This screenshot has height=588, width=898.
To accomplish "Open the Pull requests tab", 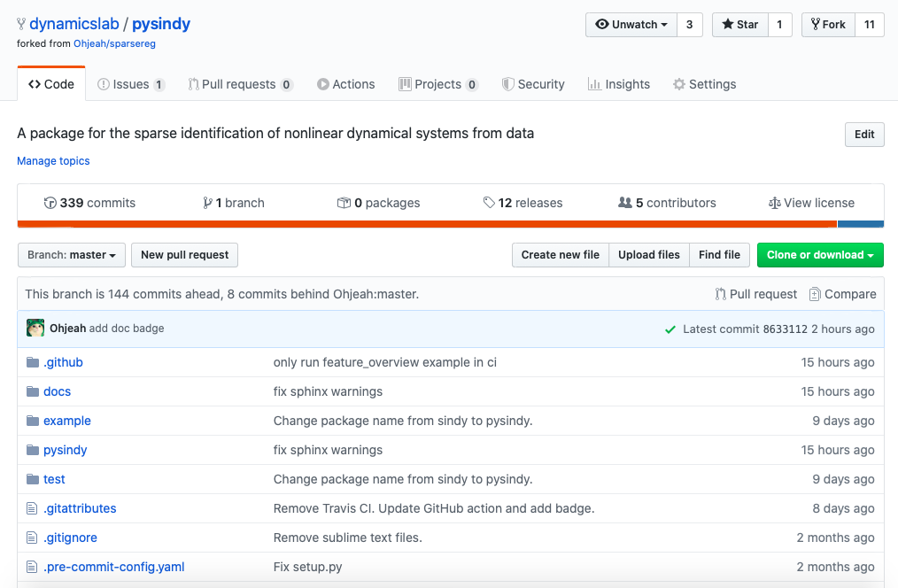I will click(241, 84).
